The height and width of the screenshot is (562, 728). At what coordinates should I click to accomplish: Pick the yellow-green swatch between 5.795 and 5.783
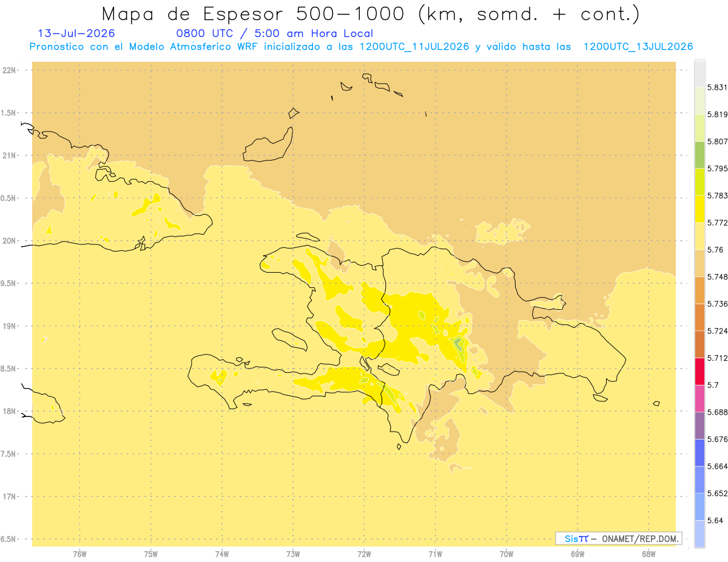699,182
